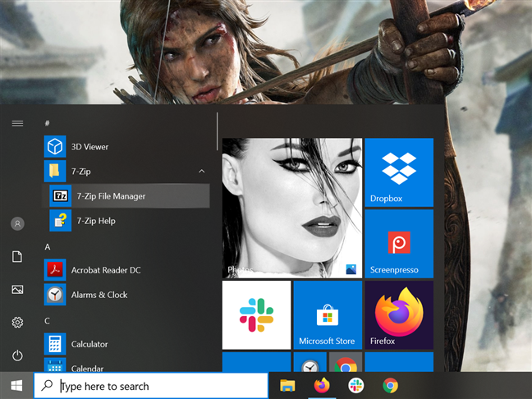This screenshot has height=399, width=532.
Task: Click the Power button icon
Action: pyautogui.click(x=17, y=355)
